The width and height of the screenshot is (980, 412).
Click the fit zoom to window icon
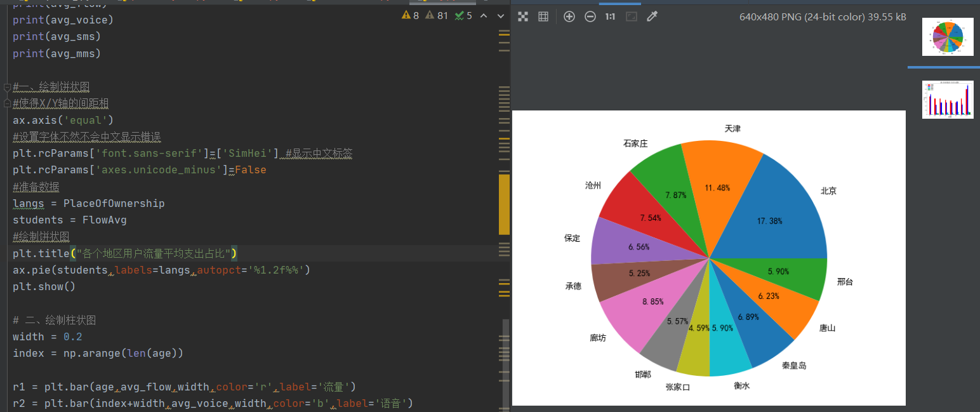click(632, 17)
